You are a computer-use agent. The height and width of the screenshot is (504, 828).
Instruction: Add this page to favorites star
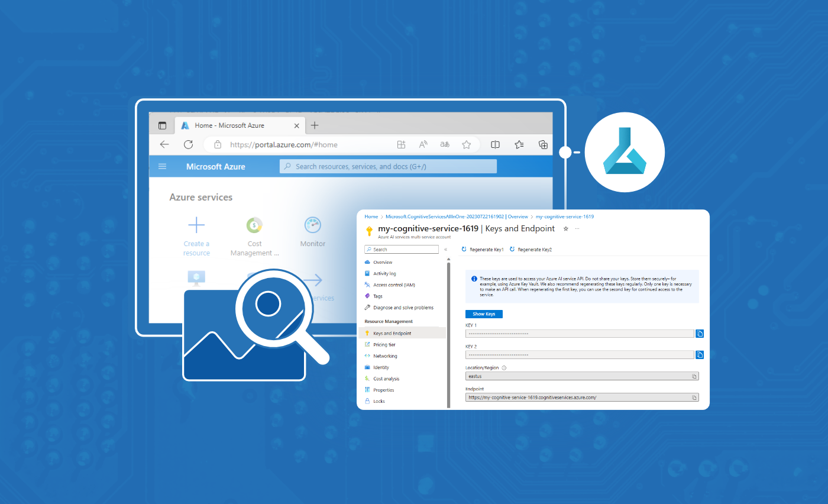click(x=466, y=144)
